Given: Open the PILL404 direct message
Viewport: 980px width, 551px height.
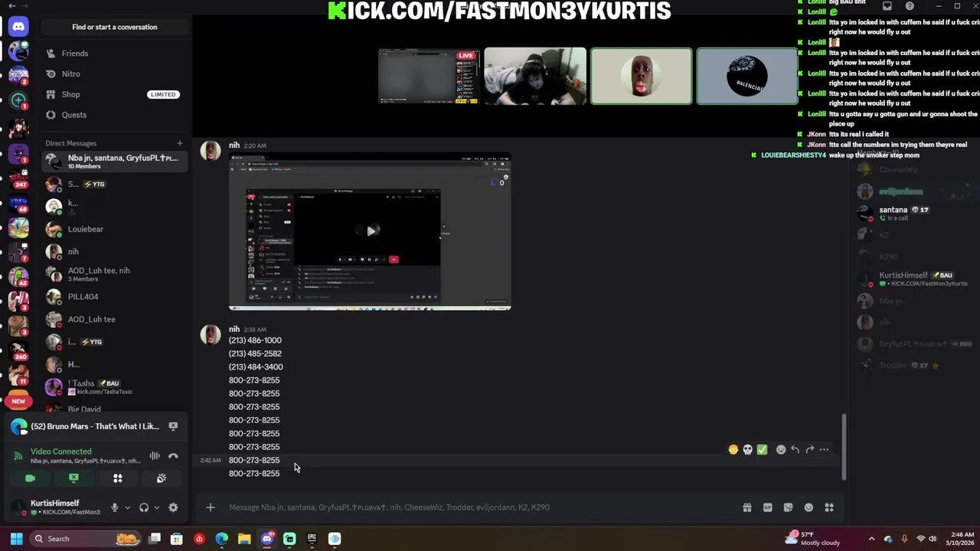Looking at the screenshot, I should click(115, 297).
